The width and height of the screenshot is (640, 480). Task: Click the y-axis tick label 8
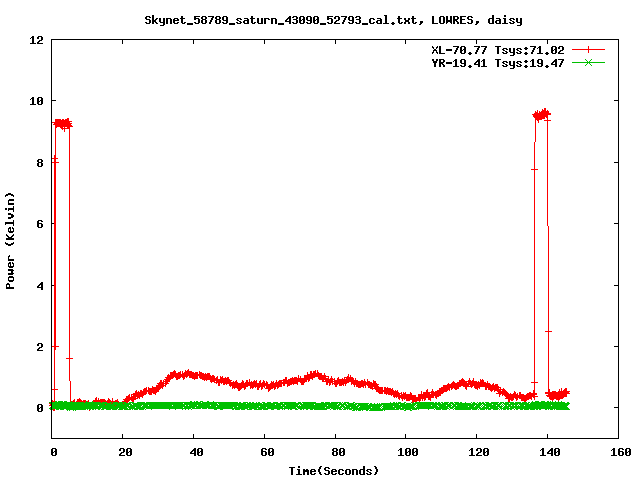[x=40, y=163]
